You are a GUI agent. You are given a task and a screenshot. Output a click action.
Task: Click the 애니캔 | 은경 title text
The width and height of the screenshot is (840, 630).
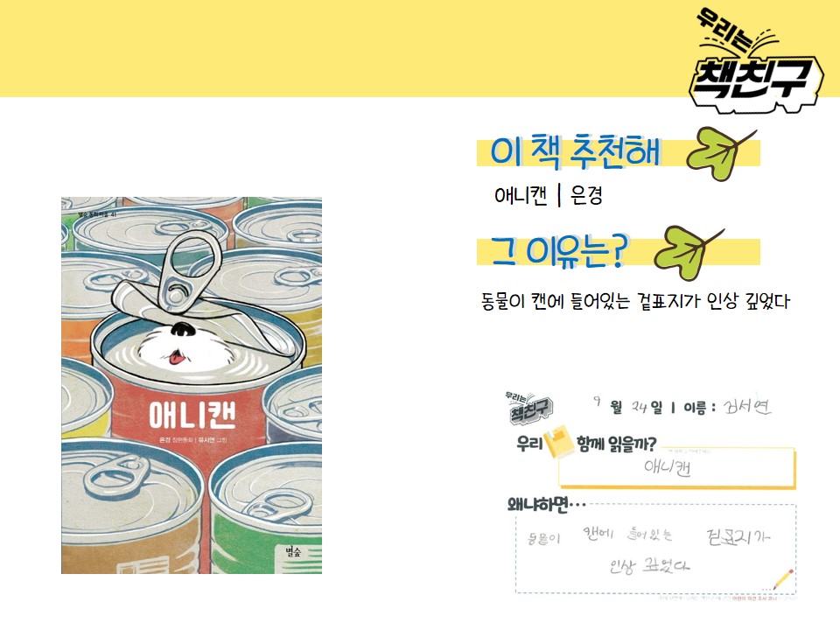[548, 195]
